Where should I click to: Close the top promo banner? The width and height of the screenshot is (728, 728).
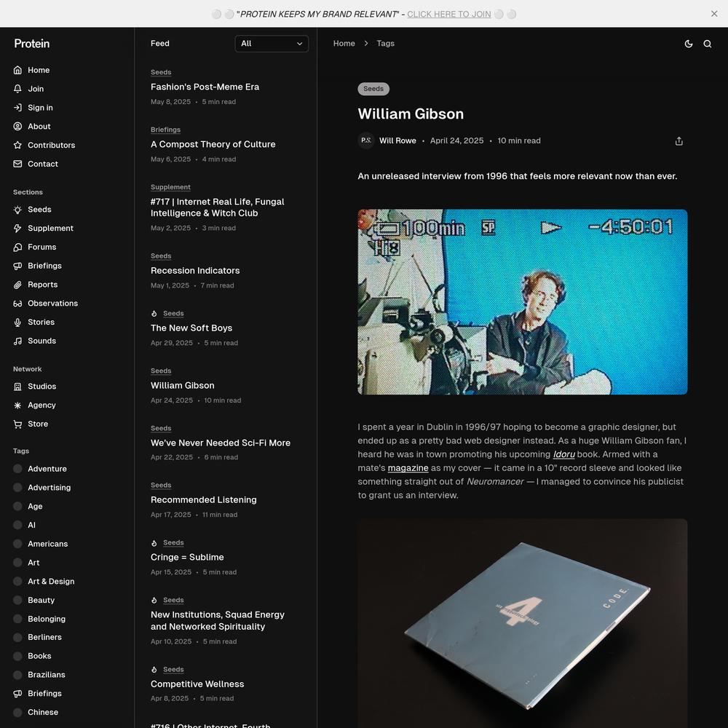coord(714,14)
